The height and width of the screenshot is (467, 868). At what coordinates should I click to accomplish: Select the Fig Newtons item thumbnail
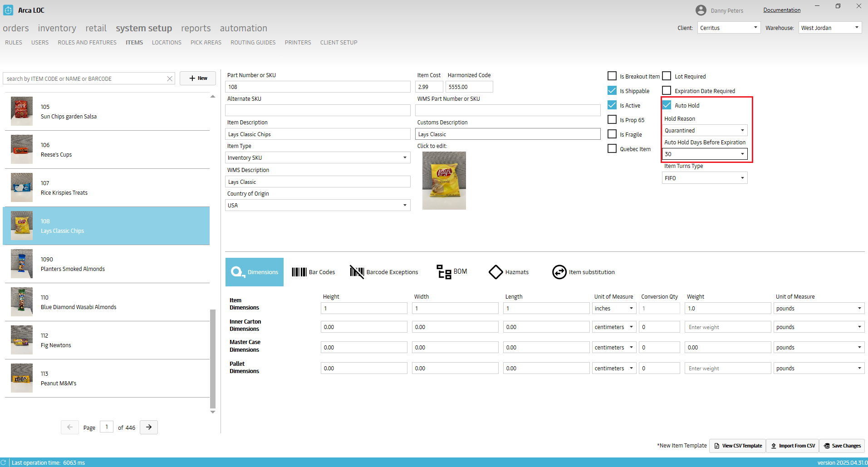22,340
